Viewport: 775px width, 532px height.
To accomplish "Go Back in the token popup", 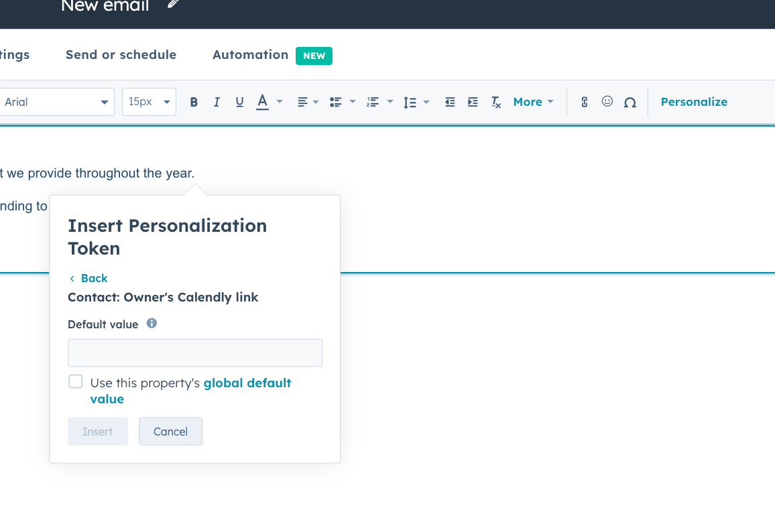I will [x=89, y=278].
